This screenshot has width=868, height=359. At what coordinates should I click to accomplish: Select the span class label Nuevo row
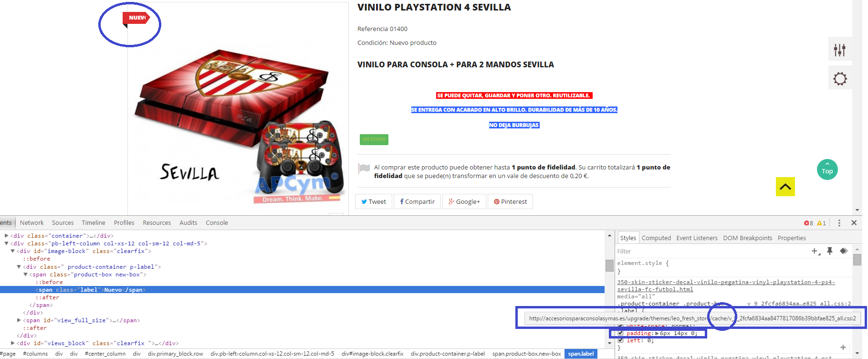(x=302, y=290)
